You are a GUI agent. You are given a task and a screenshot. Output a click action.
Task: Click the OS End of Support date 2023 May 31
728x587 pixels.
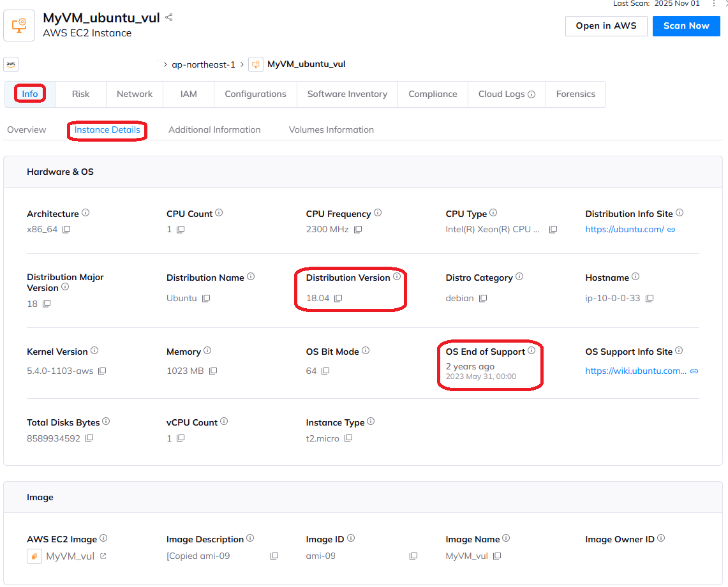[x=481, y=376]
